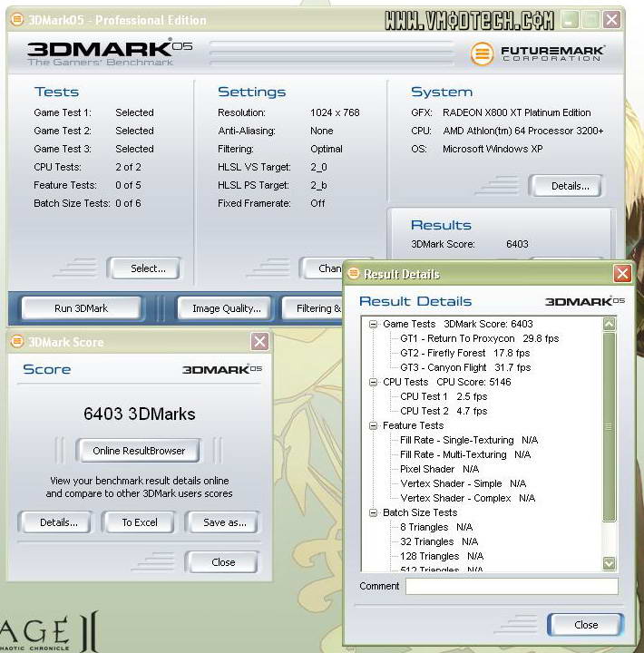Screen dimensions: 644x653
Task: Select Vertex Shader - Simple row
Action: (x=463, y=484)
